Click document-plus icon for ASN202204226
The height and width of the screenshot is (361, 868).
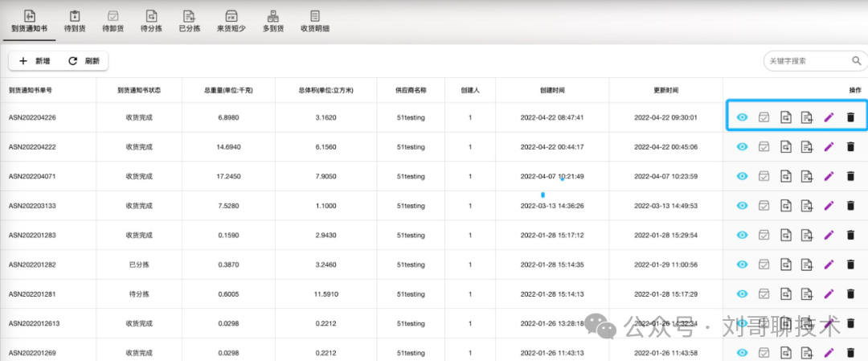(x=807, y=117)
